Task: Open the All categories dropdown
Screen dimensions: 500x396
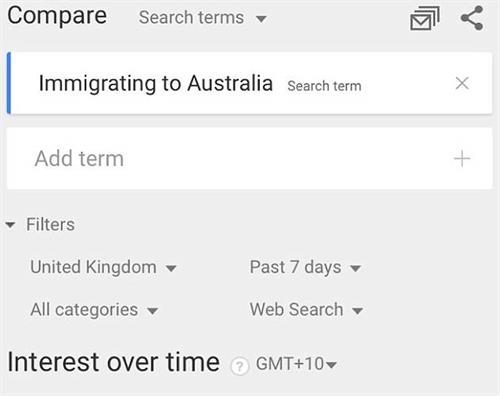Action: pos(94,310)
